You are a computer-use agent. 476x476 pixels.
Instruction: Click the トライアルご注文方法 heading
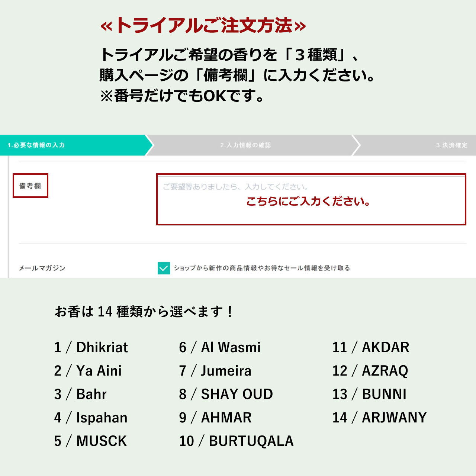(x=203, y=26)
